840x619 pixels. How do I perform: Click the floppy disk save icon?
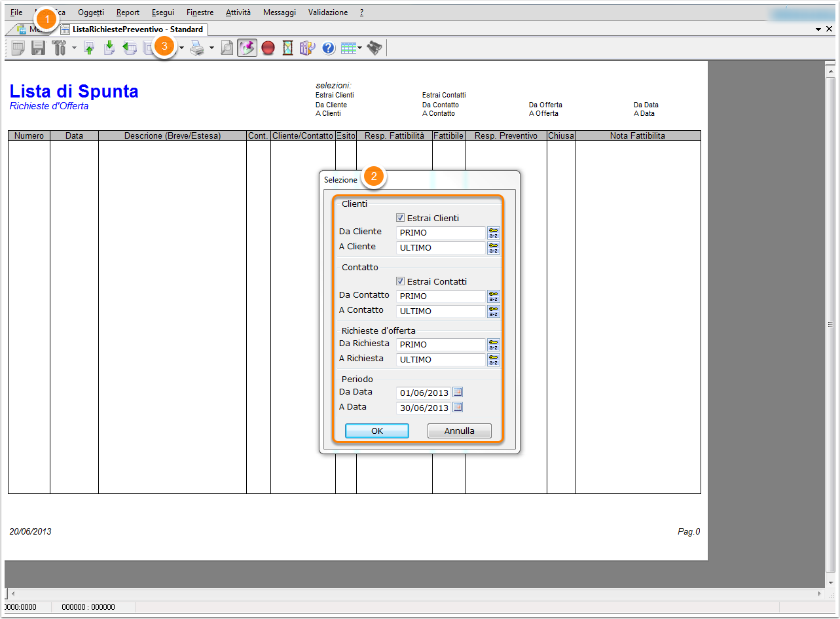38,48
